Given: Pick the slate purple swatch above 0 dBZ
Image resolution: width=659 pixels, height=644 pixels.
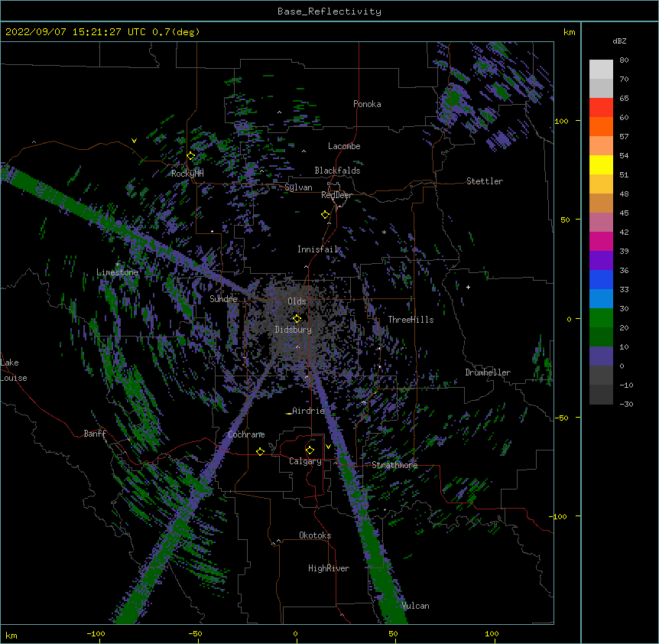Looking at the screenshot, I should [x=601, y=356].
